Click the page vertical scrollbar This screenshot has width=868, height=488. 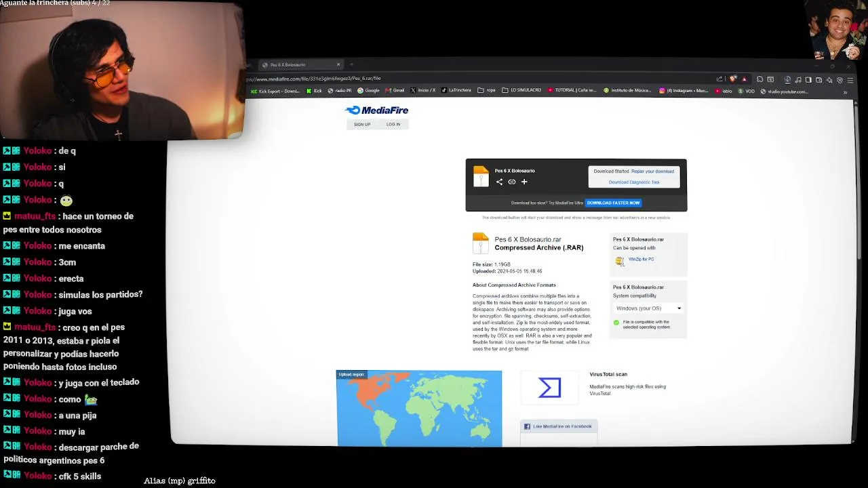pos(860,183)
